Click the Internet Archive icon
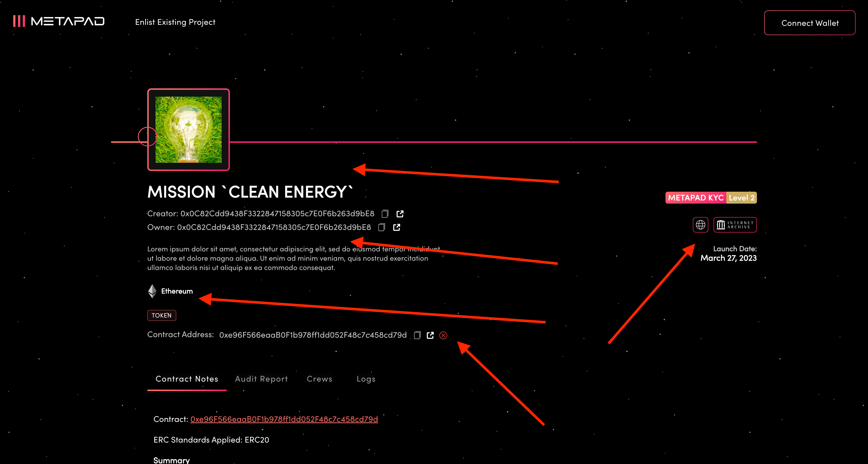 click(x=735, y=224)
